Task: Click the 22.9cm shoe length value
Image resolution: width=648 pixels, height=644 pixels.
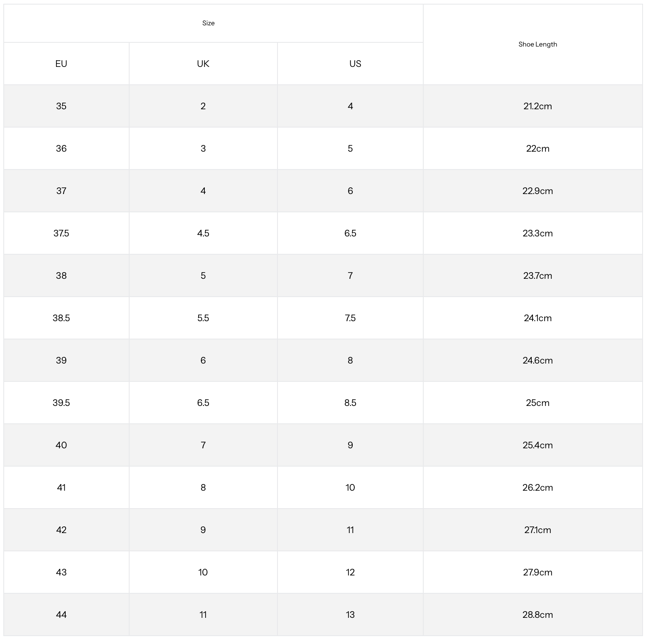Action: [x=538, y=191]
